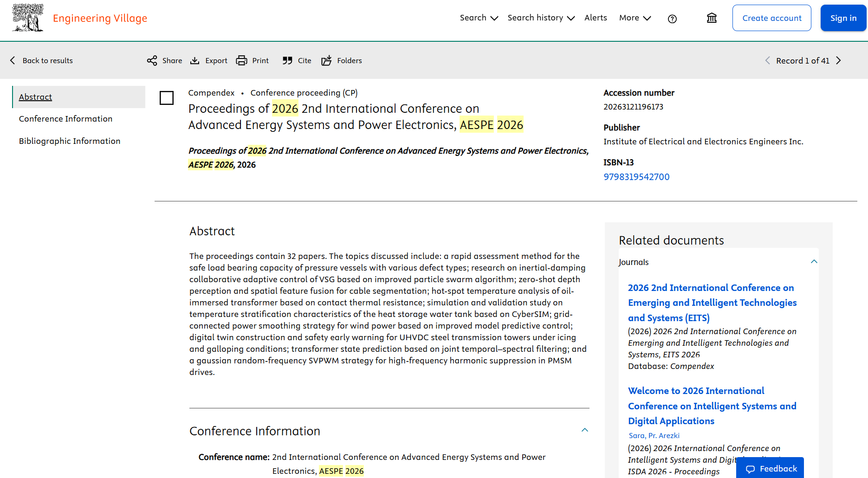Open the Search dropdown menu

pyautogui.click(x=479, y=18)
